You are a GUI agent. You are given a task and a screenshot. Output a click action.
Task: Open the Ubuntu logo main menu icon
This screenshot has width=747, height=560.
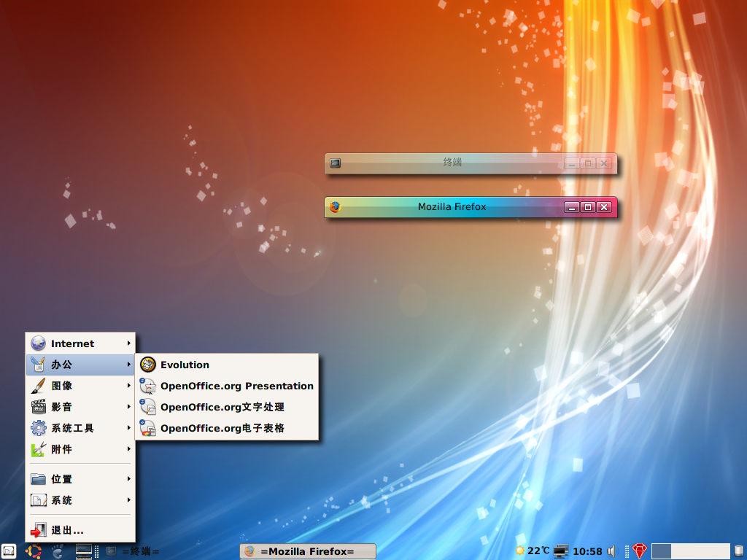pos(34,551)
